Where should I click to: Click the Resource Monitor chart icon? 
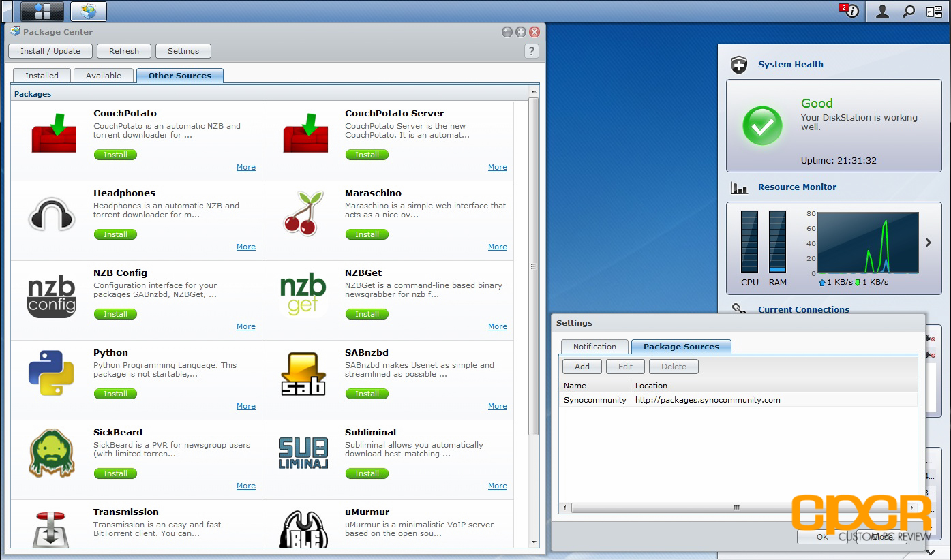click(739, 187)
